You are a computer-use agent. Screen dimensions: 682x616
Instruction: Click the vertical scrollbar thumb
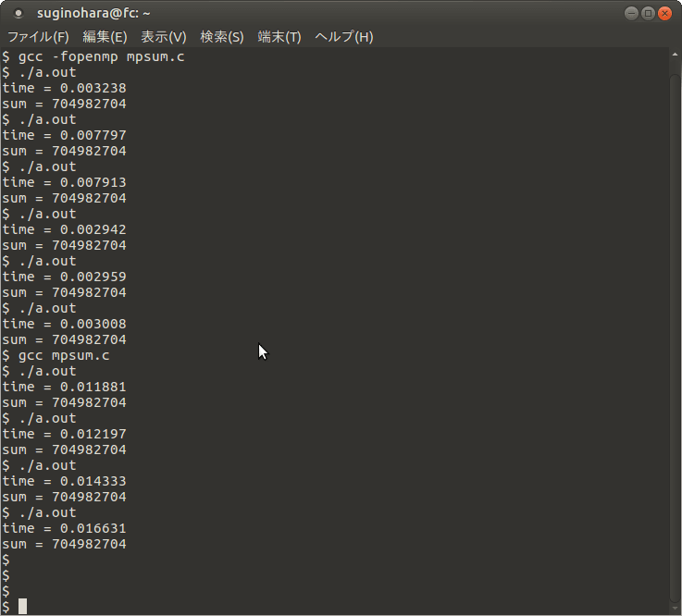point(675,337)
